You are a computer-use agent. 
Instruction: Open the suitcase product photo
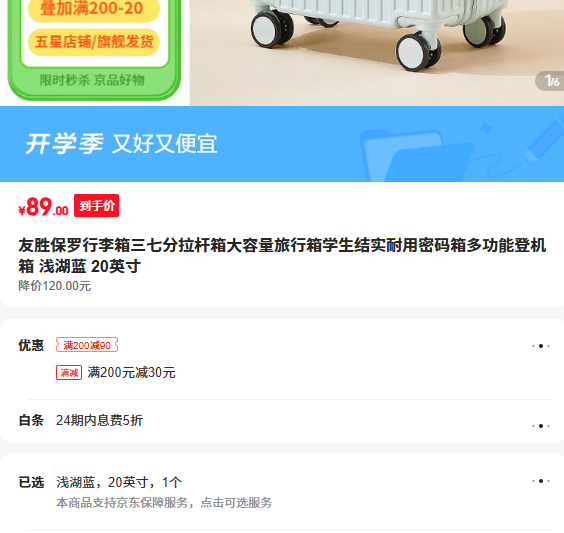[x=377, y=53]
